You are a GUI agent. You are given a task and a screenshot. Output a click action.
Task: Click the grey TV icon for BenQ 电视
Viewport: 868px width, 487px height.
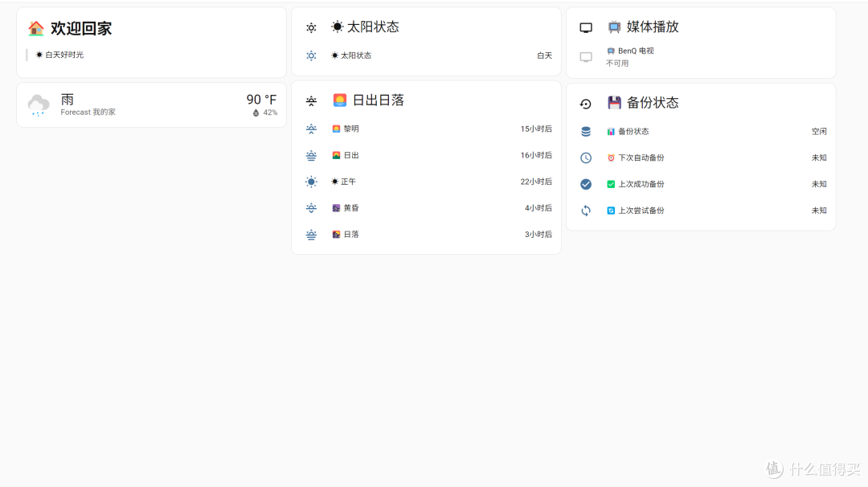point(586,56)
